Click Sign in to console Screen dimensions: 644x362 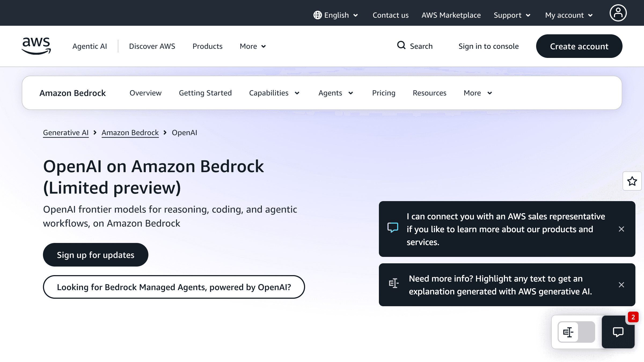coord(488,46)
